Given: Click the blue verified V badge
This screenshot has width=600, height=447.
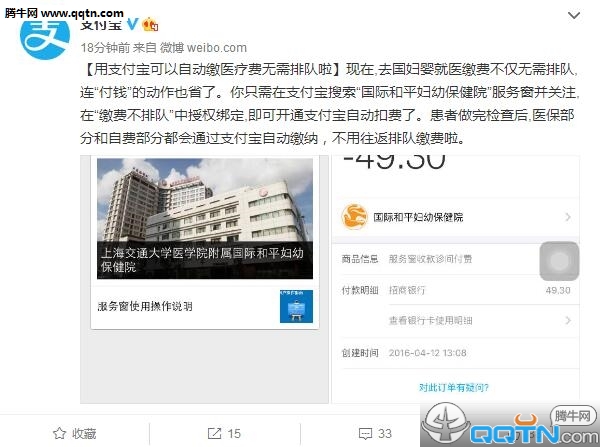Looking at the screenshot, I should click(132, 24).
